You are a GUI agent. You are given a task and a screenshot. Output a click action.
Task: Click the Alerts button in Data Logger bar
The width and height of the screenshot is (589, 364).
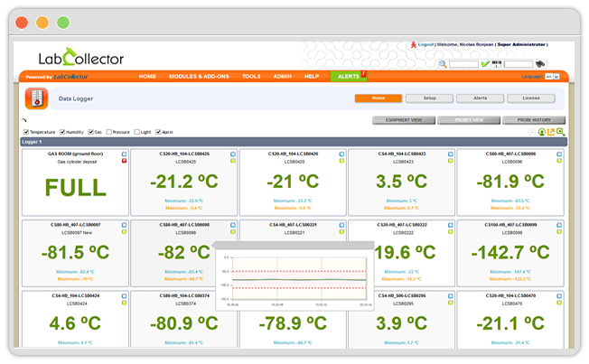pos(480,98)
